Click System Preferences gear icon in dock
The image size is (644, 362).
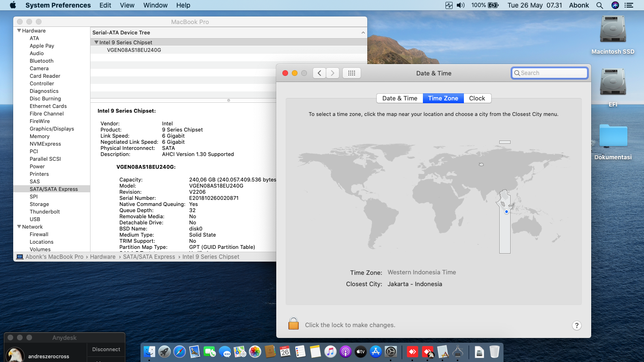coord(391,352)
